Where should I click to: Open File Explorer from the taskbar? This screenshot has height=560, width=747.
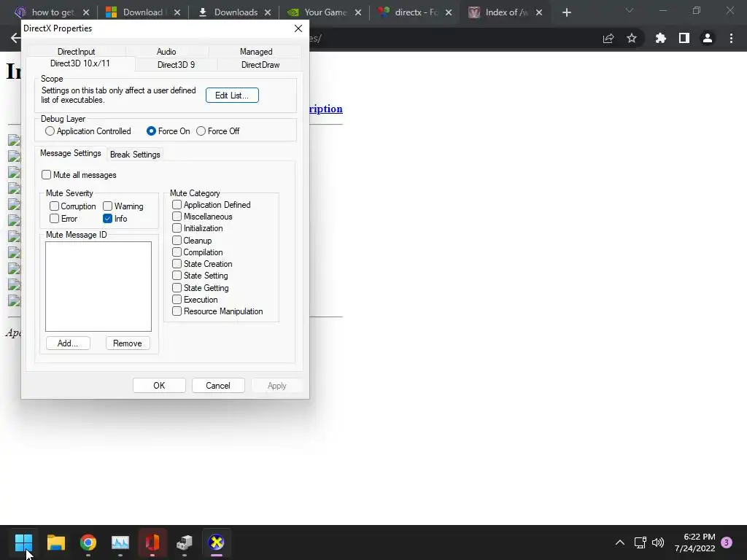(55, 542)
